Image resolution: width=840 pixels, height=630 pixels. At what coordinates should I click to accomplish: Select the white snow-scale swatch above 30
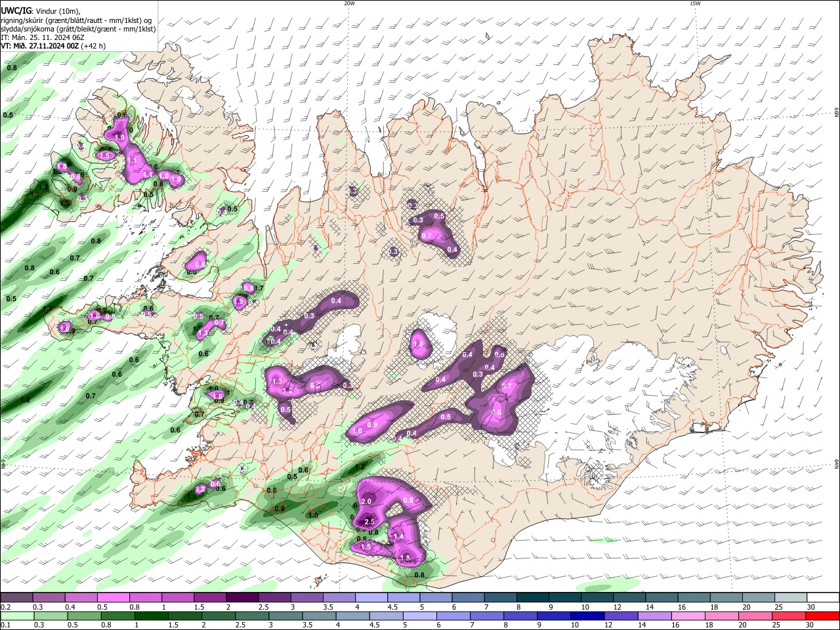pyautogui.click(x=823, y=597)
